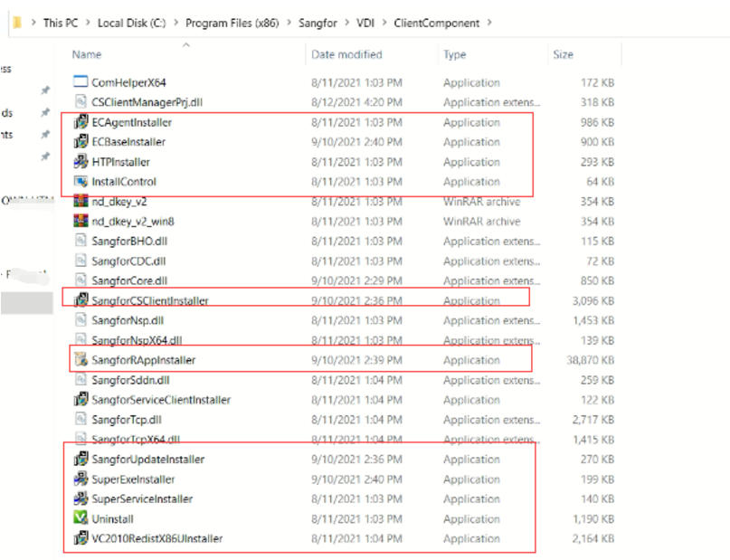This screenshot has height=560, width=730.
Task: Sort files by the Name column header
Action: [x=87, y=54]
